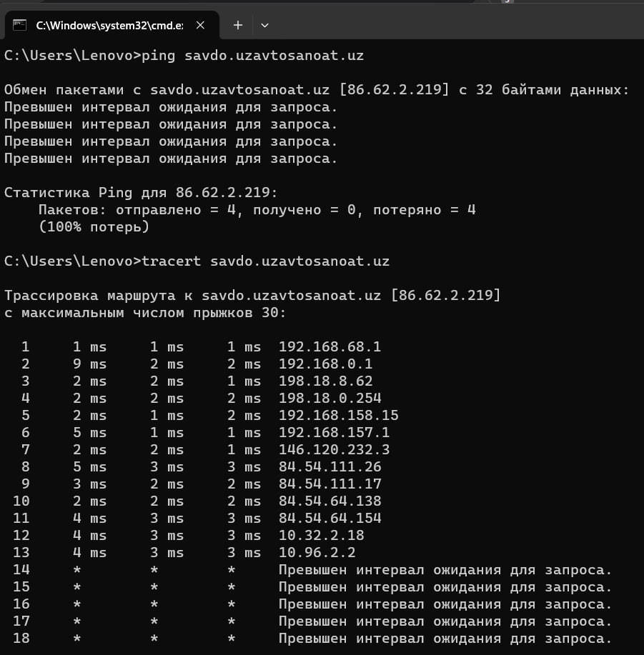Click the 84.54.111.26 hop address
This screenshot has height=655, width=644.
point(330,467)
